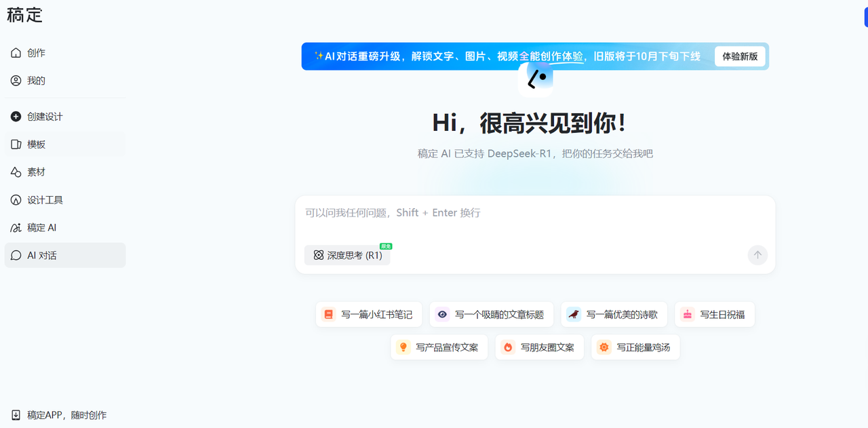
Task: Click the template icon beside 模板
Action: [x=16, y=144]
